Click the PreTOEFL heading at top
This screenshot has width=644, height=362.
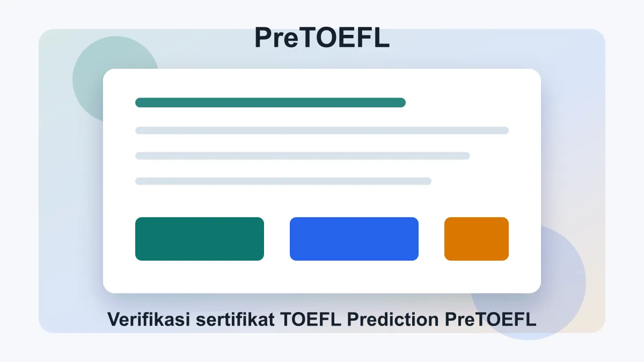(321, 39)
